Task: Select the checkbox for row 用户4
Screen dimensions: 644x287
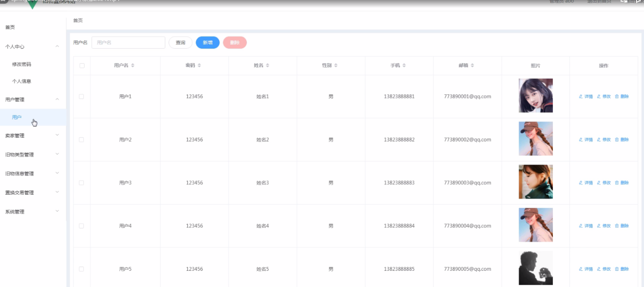Action: point(81,226)
